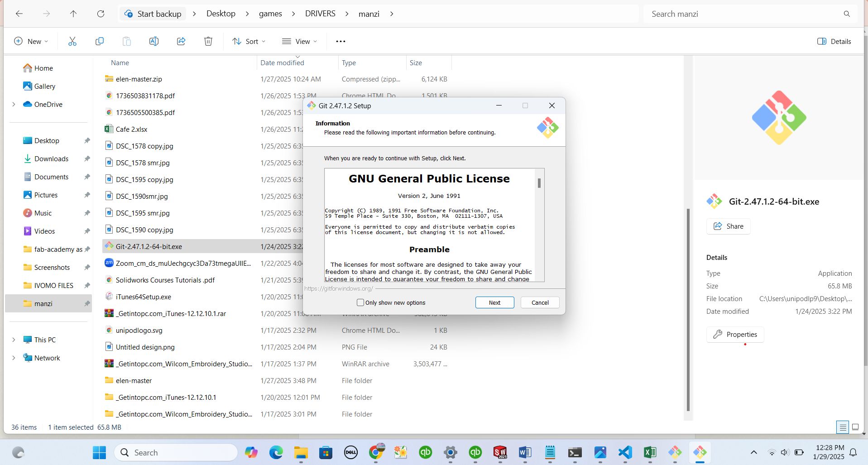Open Properties in details pane
The width and height of the screenshot is (868, 465).
[x=735, y=334]
